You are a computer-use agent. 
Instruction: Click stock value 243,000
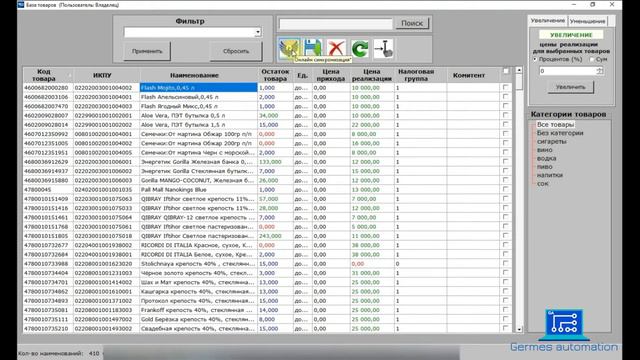(x=275, y=236)
